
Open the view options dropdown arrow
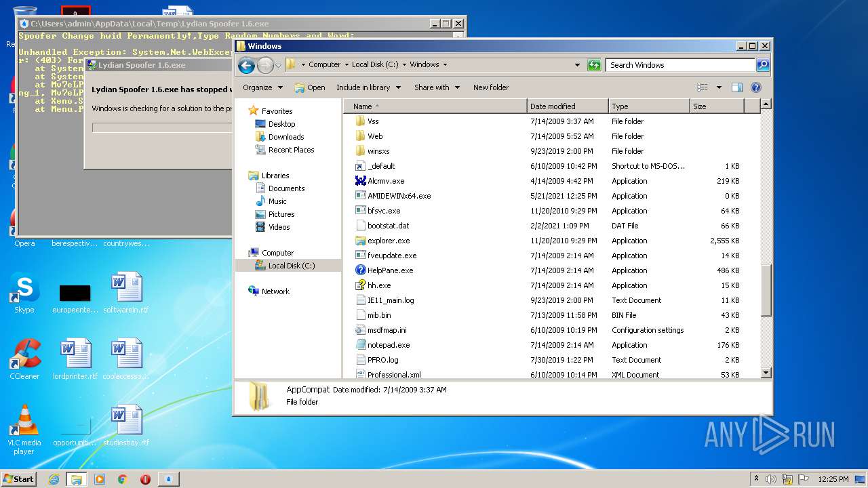tap(719, 87)
